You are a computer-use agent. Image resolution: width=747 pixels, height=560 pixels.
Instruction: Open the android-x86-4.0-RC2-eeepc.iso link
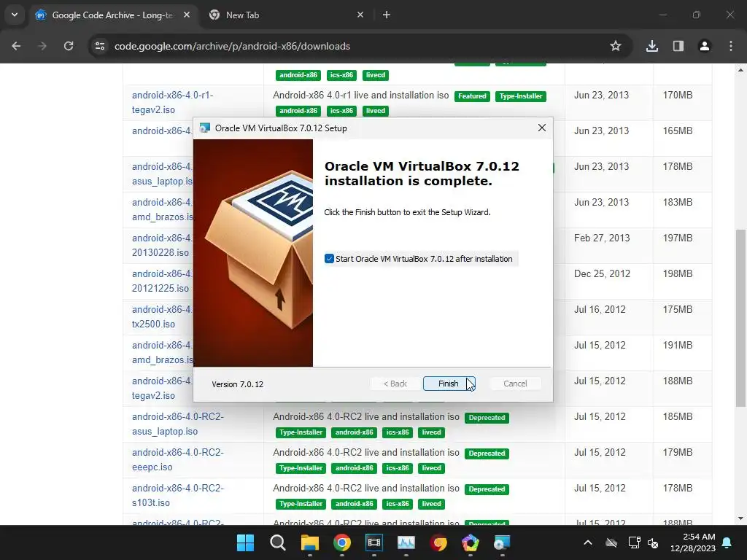(178, 459)
